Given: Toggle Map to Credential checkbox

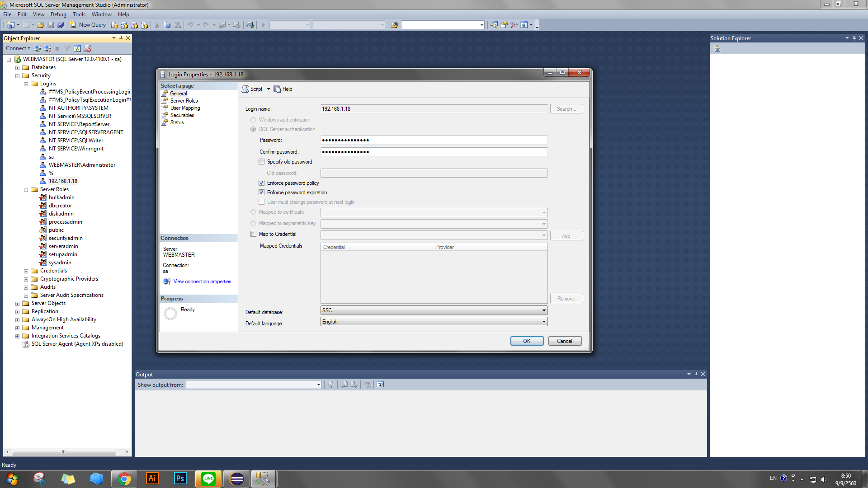Looking at the screenshot, I should pos(253,234).
